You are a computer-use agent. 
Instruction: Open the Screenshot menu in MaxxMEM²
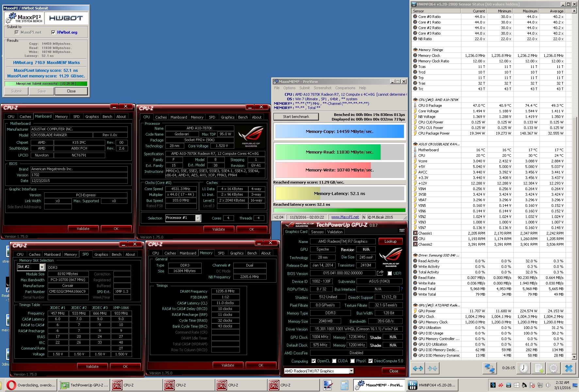[323, 88]
